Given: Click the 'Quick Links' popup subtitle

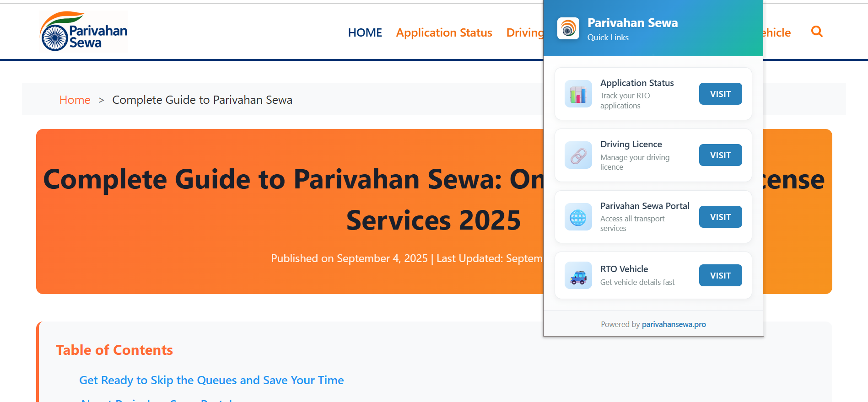Looking at the screenshot, I should [x=608, y=38].
